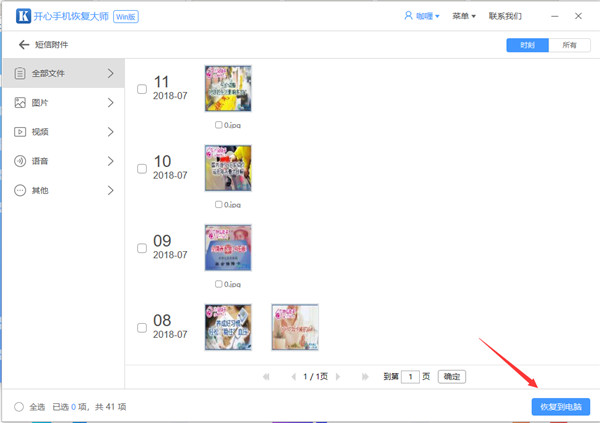
Task: Switch to the 时刻 tab
Action: tap(526, 45)
